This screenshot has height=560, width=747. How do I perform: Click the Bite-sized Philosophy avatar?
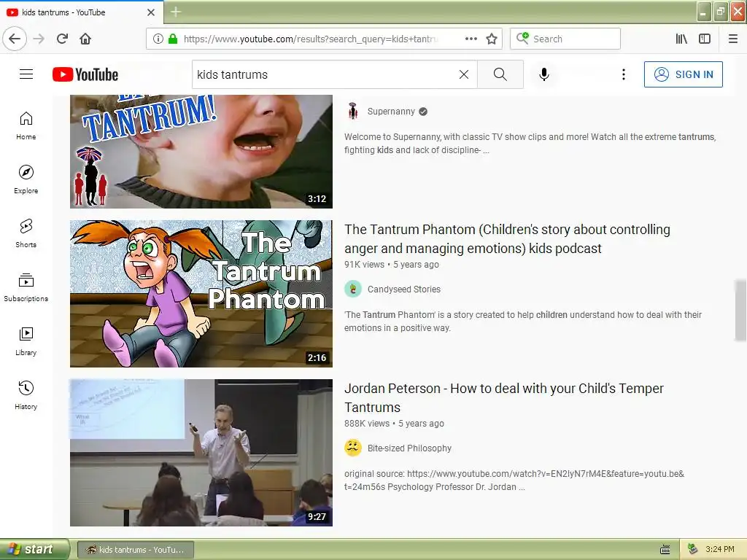point(353,448)
